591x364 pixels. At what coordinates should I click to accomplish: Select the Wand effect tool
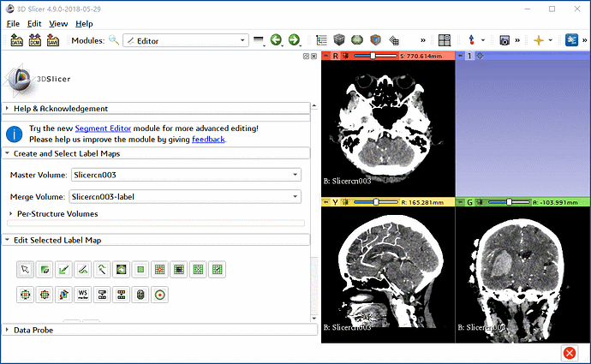(x=102, y=270)
